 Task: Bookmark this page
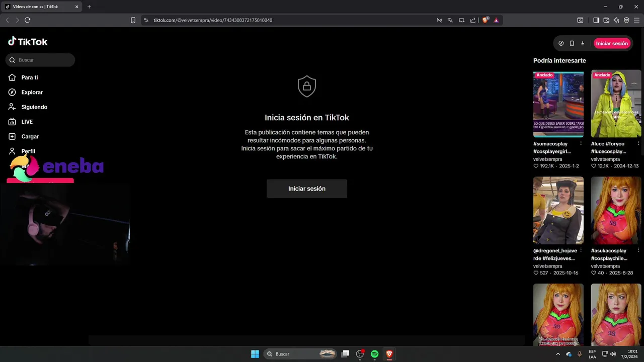click(x=133, y=20)
